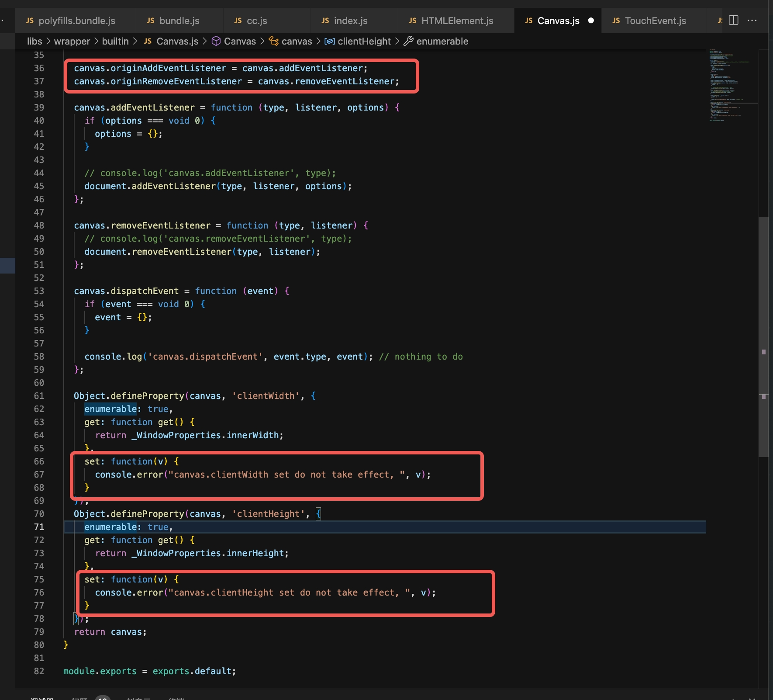Open the clientHeight breadcrumb symbol
The image size is (773, 700).
point(364,42)
